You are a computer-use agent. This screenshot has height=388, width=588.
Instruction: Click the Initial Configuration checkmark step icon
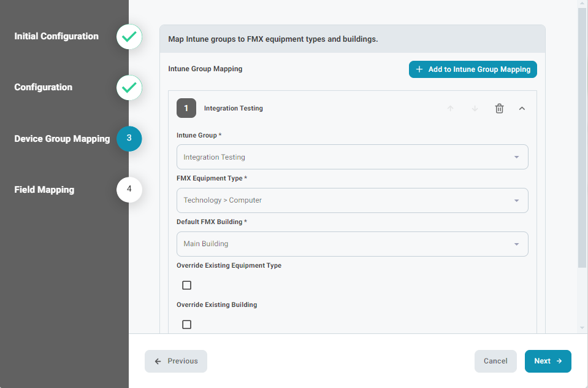coord(129,36)
